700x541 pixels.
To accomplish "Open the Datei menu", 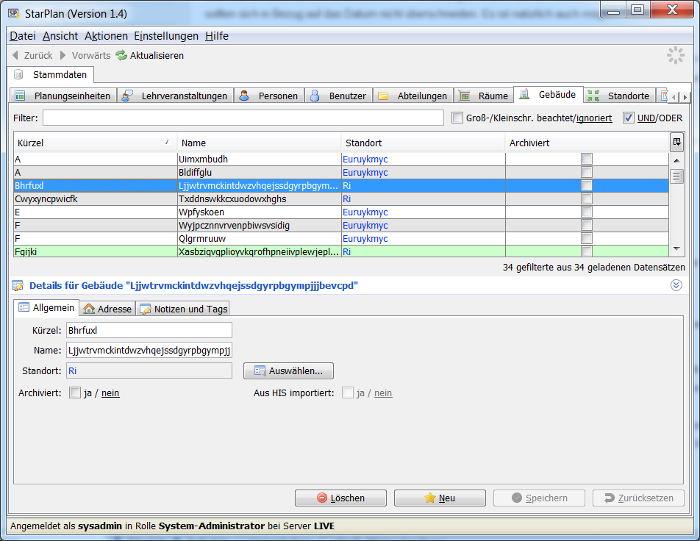I will pos(22,36).
